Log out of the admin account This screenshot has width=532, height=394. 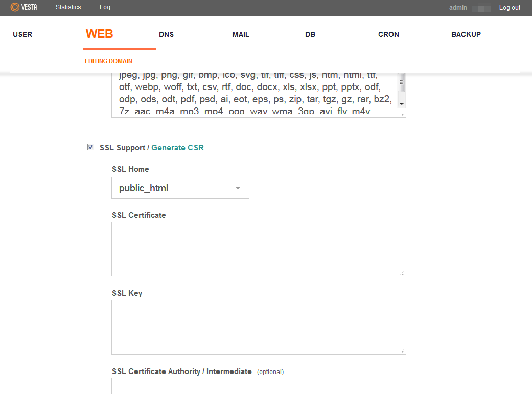pyautogui.click(x=510, y=8)
